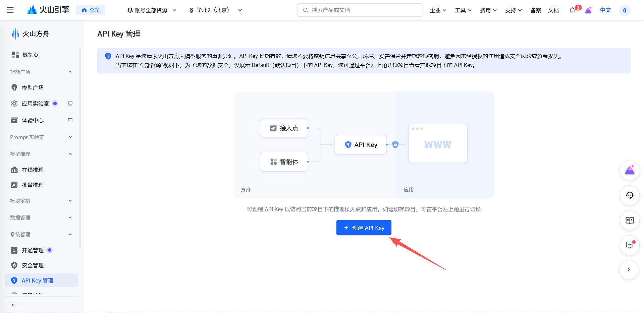Select API Key 管理 in the sidebar
The width and height of the screenshot is (644, 313).
[41, 280]
